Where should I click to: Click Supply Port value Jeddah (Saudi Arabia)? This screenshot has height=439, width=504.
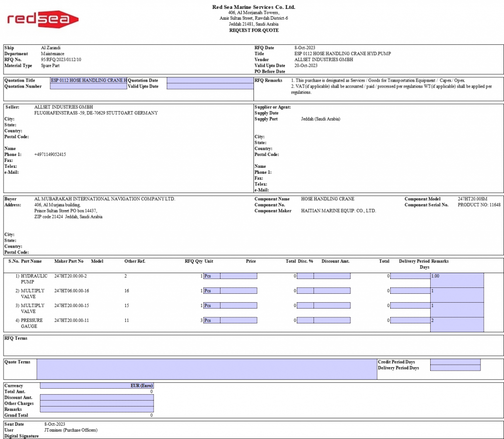(x=320, y=119)
